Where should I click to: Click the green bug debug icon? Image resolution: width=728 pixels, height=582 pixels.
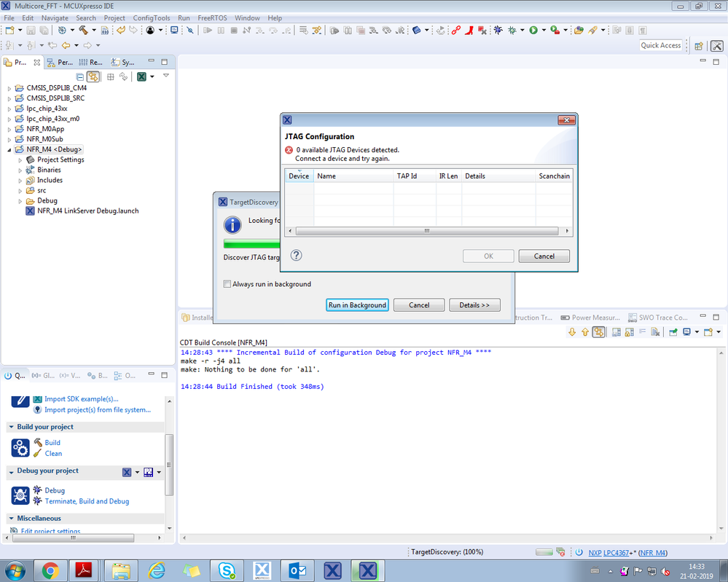(x=512, y=30)
